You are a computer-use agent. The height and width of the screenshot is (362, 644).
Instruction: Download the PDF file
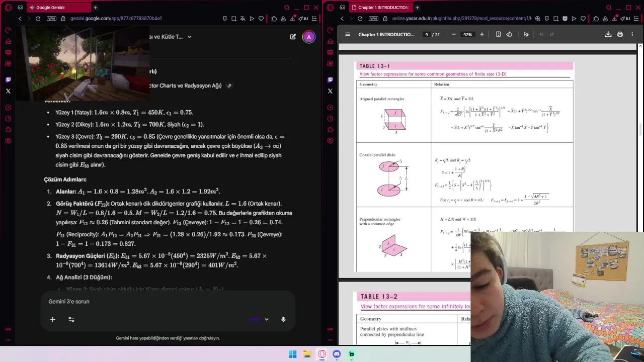(608, 35)
